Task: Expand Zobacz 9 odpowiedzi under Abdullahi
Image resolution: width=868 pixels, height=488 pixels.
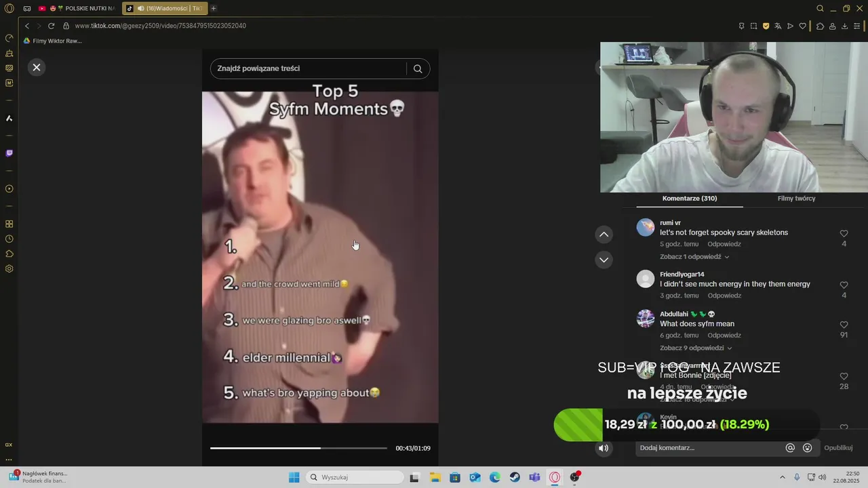Action: tap(696, 348)
